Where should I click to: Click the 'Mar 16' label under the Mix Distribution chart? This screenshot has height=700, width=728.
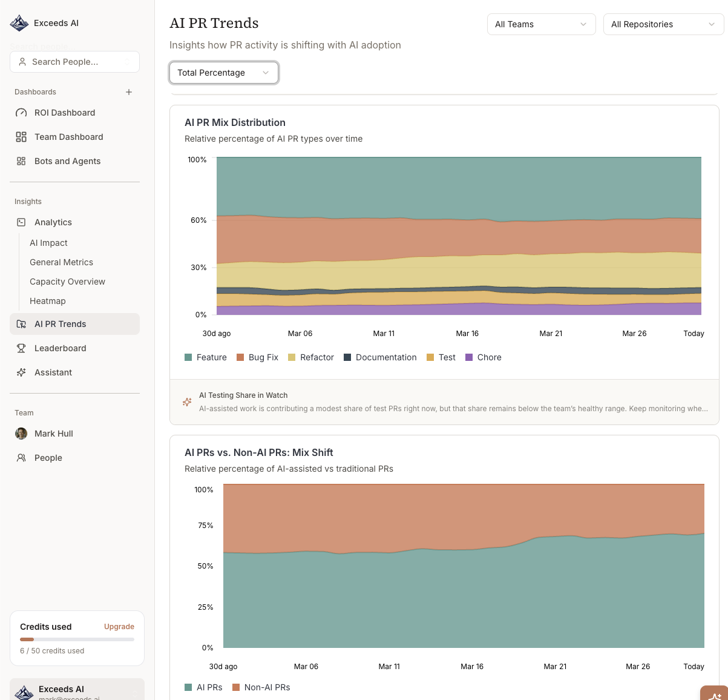(x=467, y=334)
